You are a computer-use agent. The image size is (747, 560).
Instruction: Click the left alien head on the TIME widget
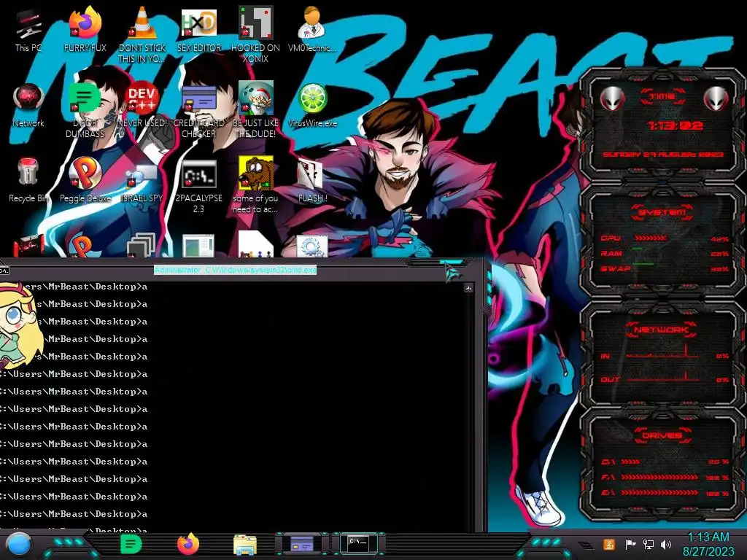pos(612,99)
